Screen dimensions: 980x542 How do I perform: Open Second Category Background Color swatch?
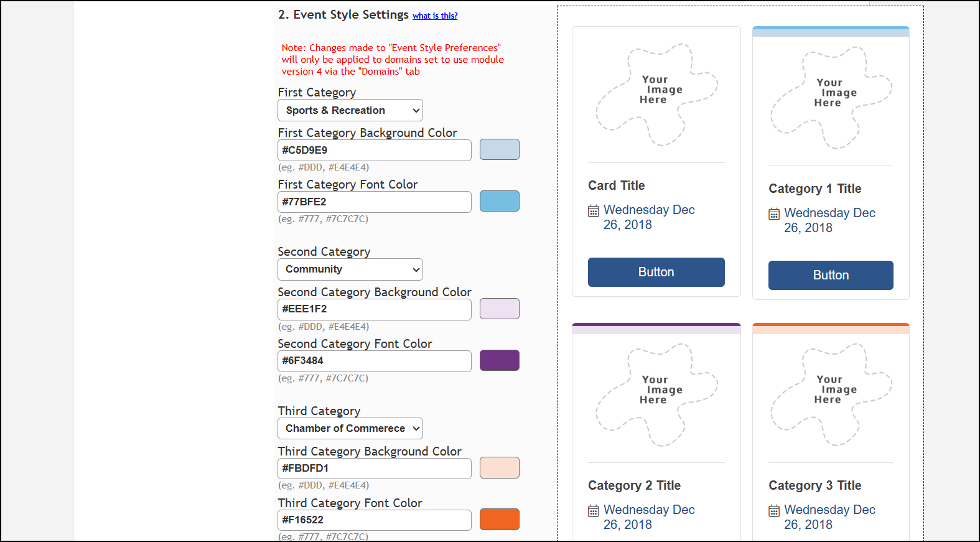(x=499, y=309)
